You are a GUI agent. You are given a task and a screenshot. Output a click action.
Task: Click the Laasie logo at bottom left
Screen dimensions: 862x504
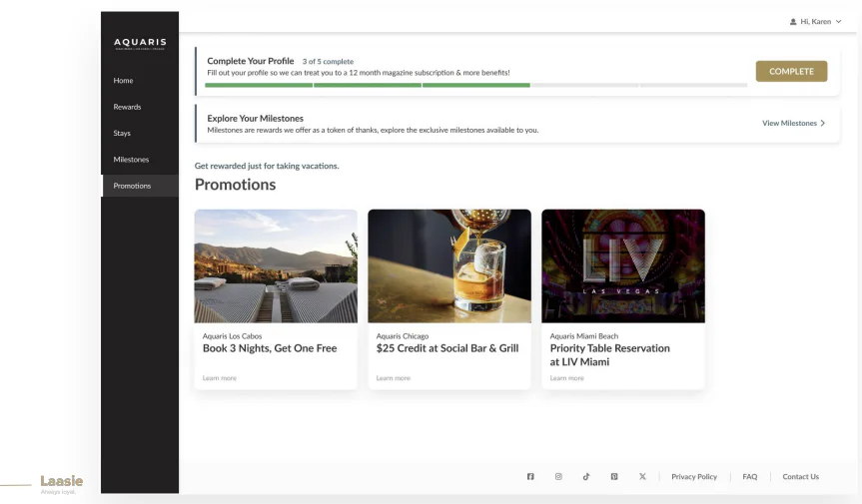(61, 484)
